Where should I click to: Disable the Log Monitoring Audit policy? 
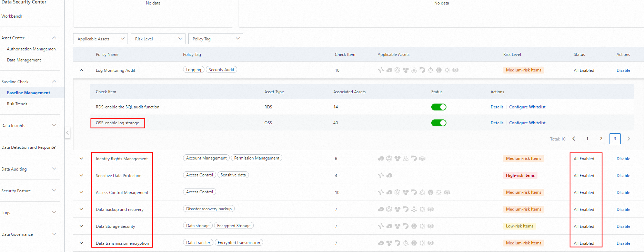pos(623,70)
